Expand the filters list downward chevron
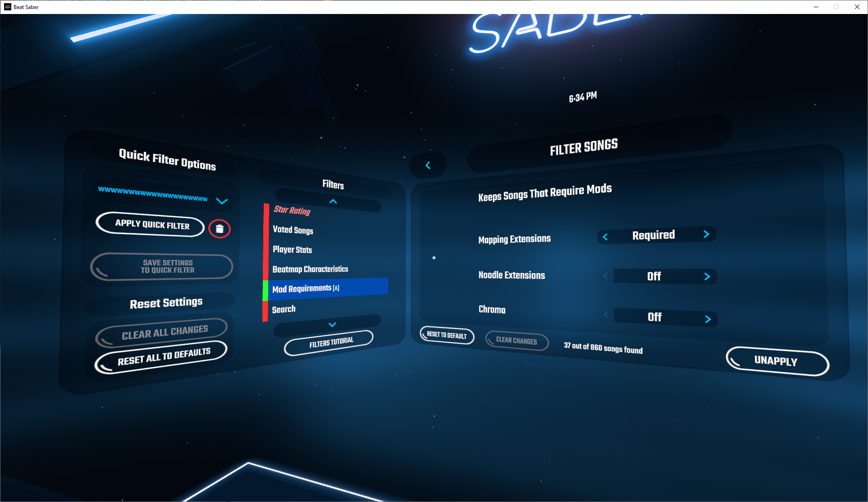 (x=332, y=325)
